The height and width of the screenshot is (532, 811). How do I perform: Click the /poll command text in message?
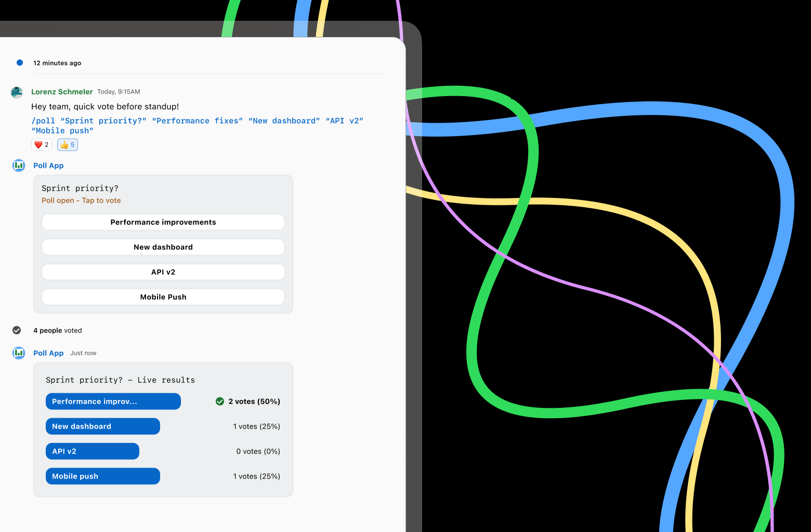(x=43, y=121)
